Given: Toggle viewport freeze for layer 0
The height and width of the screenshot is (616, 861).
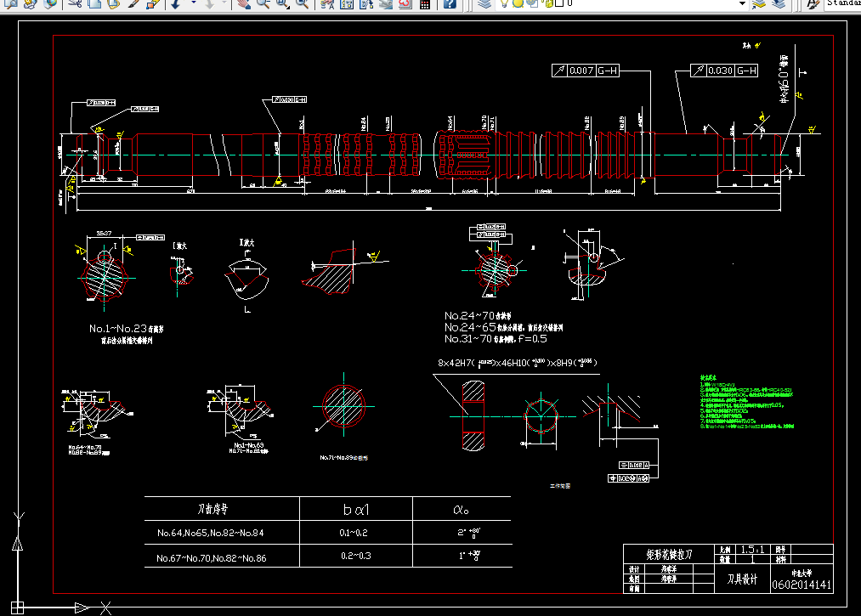Looking at the screenshot, I should click(x=532, y=3).
